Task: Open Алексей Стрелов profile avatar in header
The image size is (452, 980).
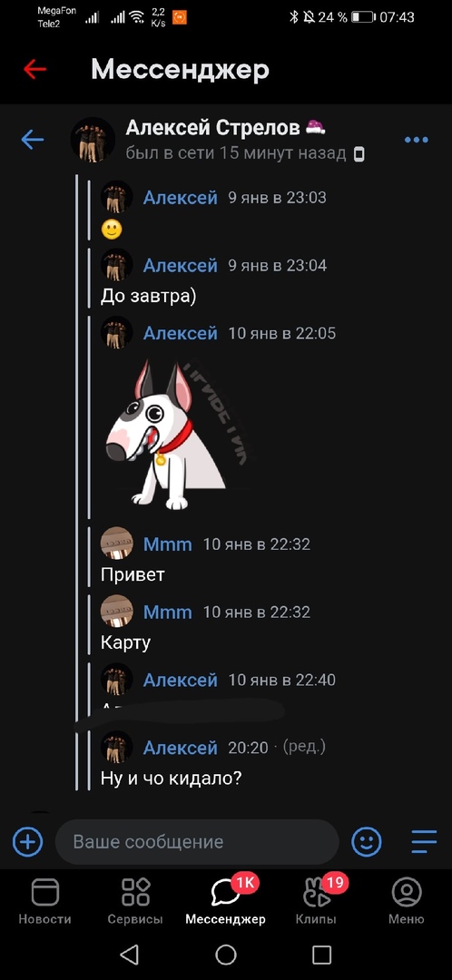Action: [x=93, y=140]
